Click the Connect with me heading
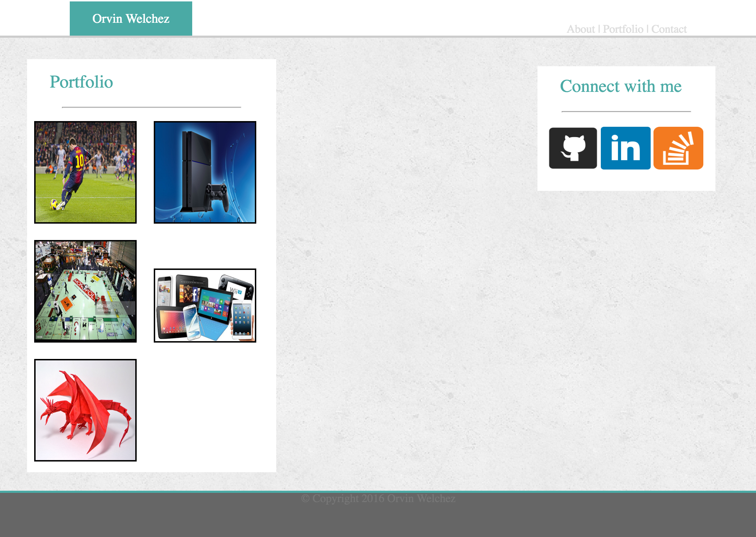Image resolution: width=756 pixels, height=537 pixels. pyautogui.click(x=620, y=86)
